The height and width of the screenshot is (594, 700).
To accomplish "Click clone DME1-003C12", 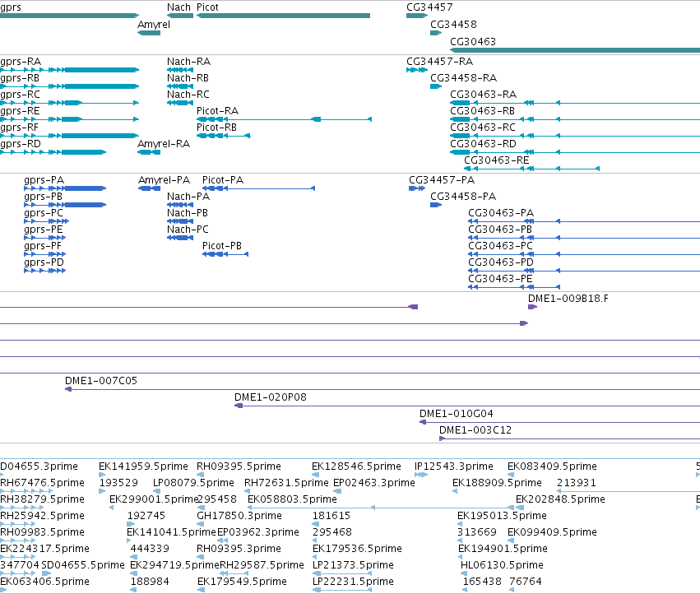I will (570, 439).
